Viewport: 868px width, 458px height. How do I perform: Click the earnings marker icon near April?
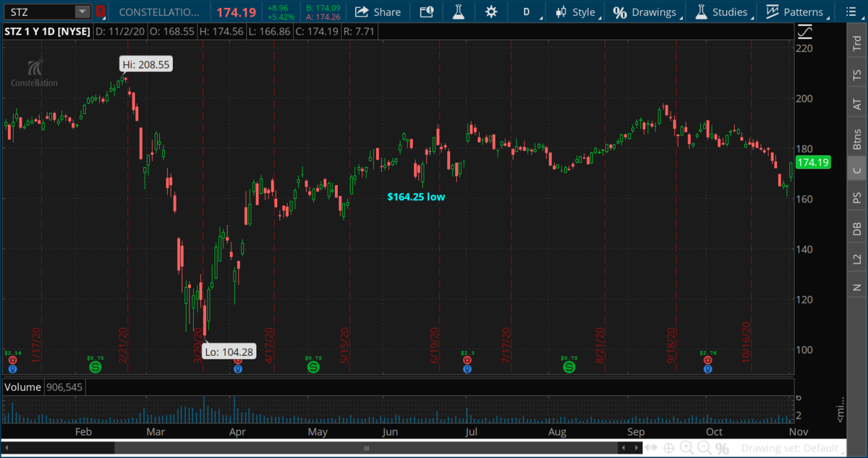(x=238, y=360)
